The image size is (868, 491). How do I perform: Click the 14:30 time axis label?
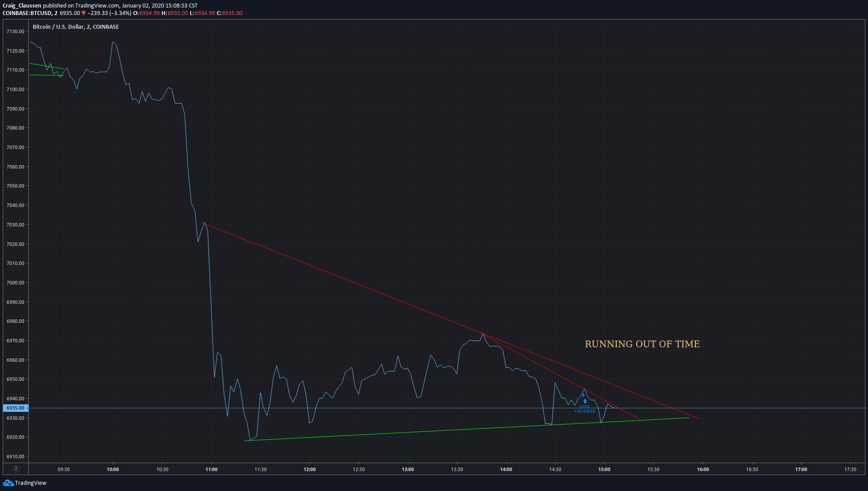(x=555, y=469)
